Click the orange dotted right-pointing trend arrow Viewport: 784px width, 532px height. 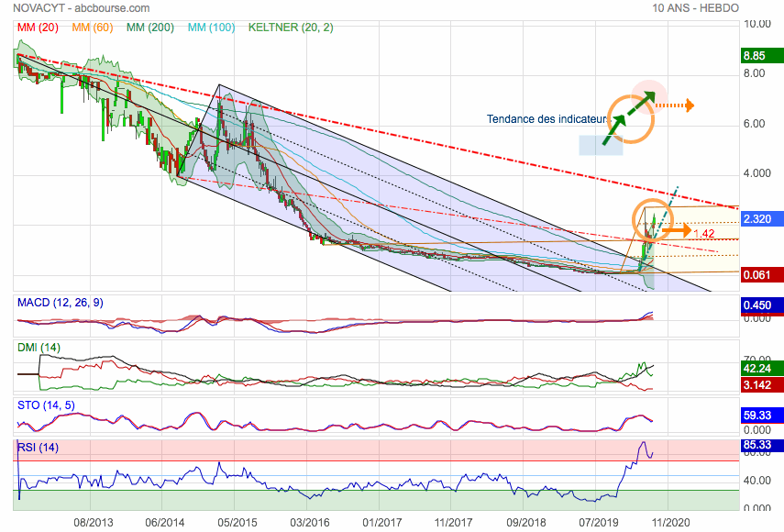(x=675, y=105)
